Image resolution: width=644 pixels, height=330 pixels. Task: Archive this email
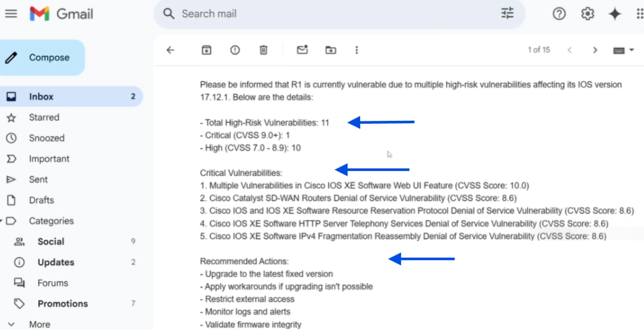[x=206, y=50]
